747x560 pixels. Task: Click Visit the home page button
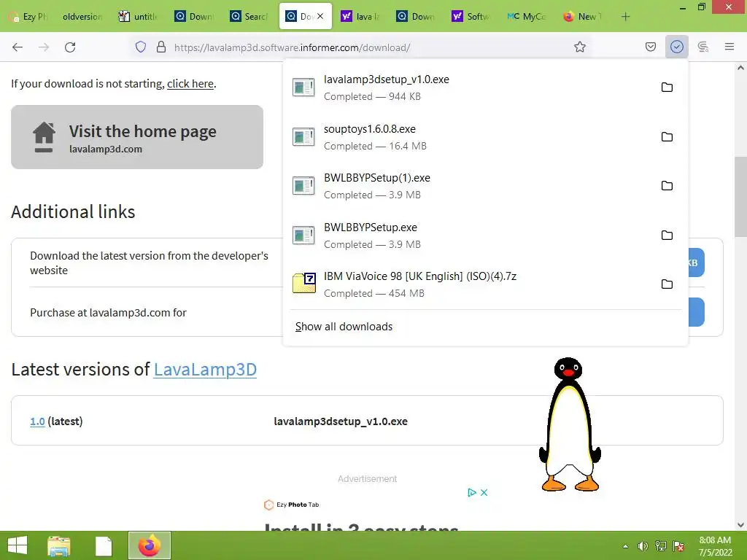click(x=137, y=137)
